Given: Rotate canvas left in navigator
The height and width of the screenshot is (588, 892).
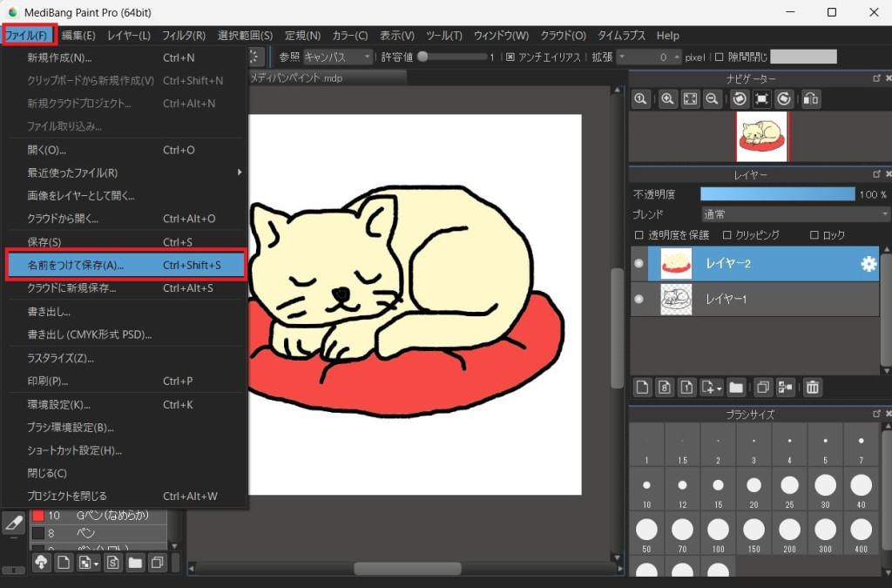Looking at the screenshot, I should pyautogui.click(x=739, y=99).
